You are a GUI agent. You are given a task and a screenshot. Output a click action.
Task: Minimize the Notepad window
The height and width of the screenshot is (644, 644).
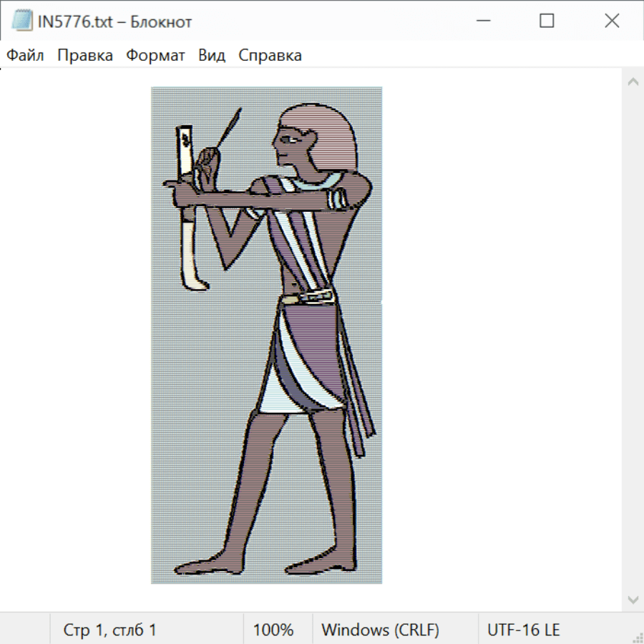(482, 21)
